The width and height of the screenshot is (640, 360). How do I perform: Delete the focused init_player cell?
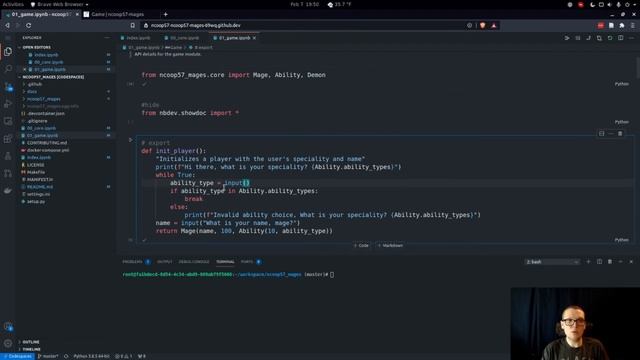pyautogui.click(x=620, y=133)
